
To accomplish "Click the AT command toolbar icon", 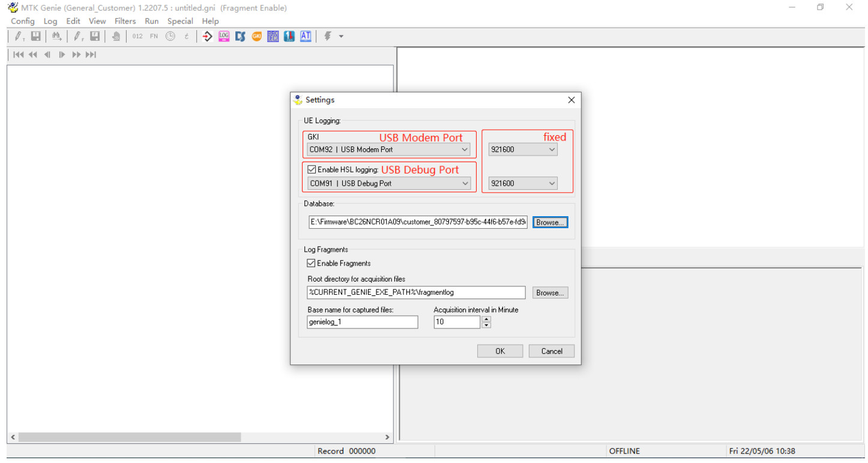I will pos(306,37).
